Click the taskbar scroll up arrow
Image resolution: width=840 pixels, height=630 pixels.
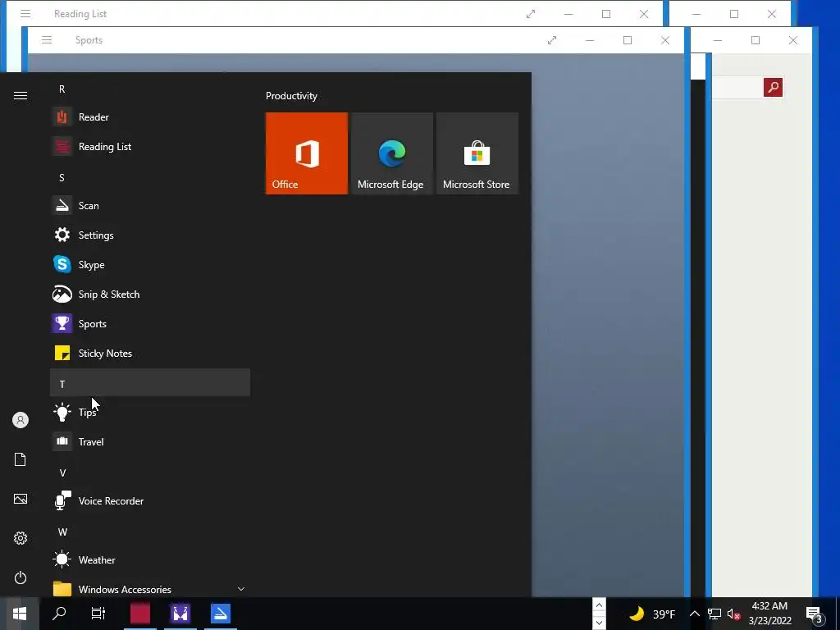tap(599, 605)
